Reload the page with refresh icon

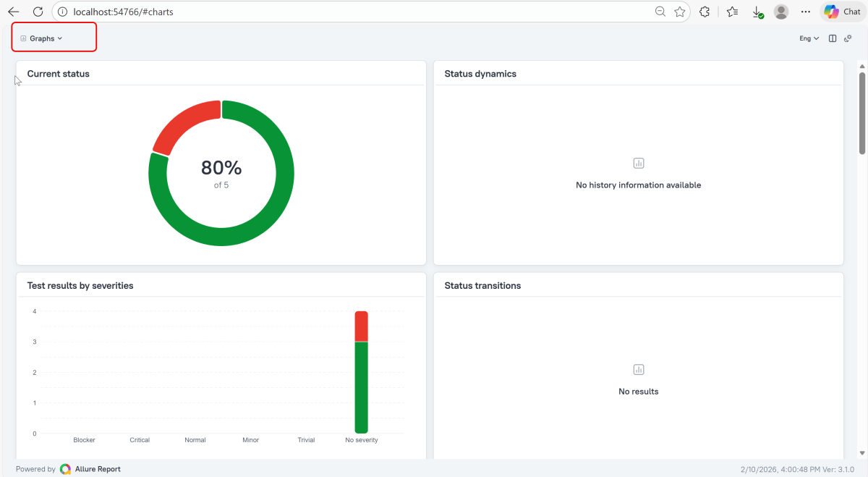(38, 12)
